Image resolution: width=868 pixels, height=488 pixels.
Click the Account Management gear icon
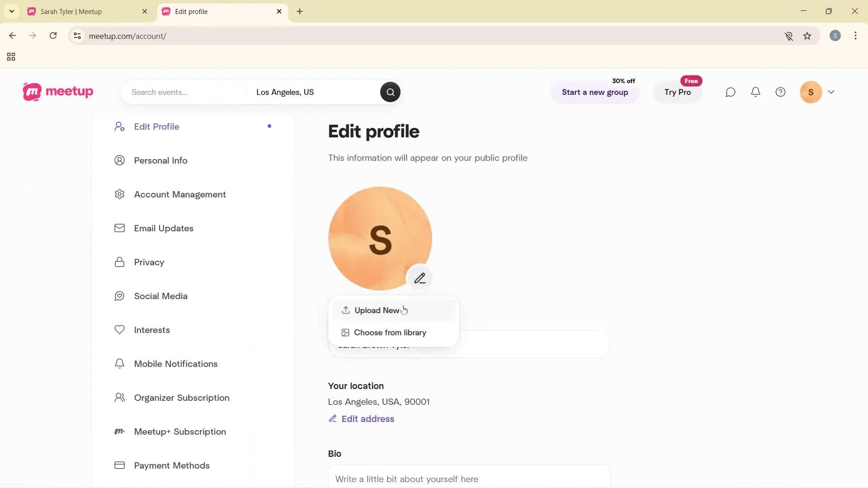tap(119, 194)
